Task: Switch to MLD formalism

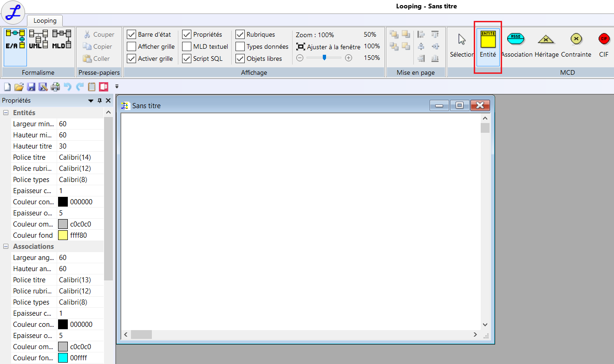Action: pos(62,39)
